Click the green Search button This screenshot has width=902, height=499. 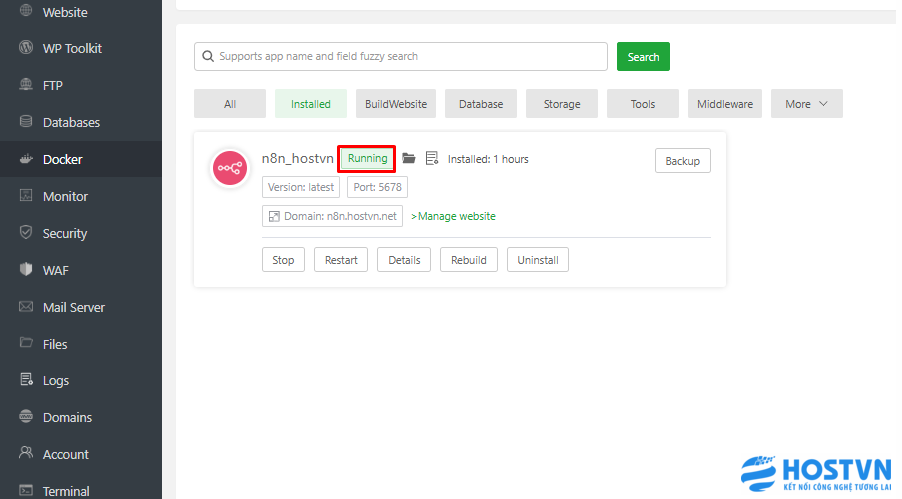[x=643, y=56]
